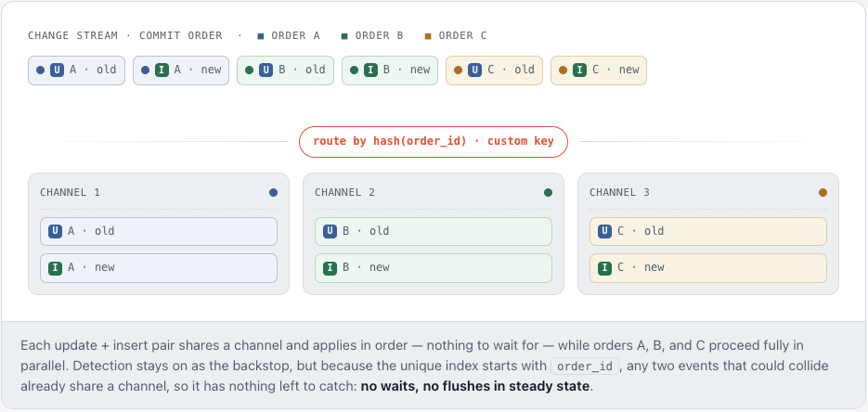Select the C · old row in Channel 3
The height and width of the screenshot is (412, 868).
tap(708, 231)
